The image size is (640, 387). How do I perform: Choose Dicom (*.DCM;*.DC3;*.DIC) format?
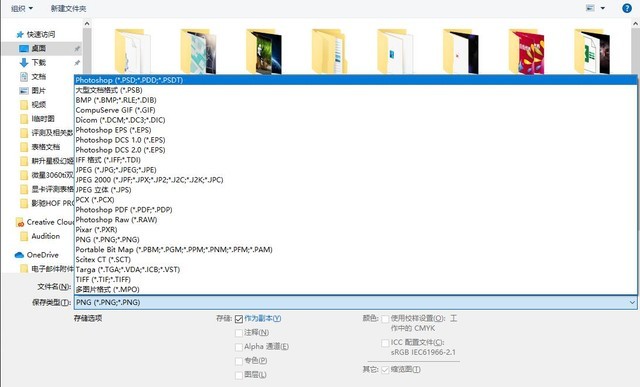(356, 120)
